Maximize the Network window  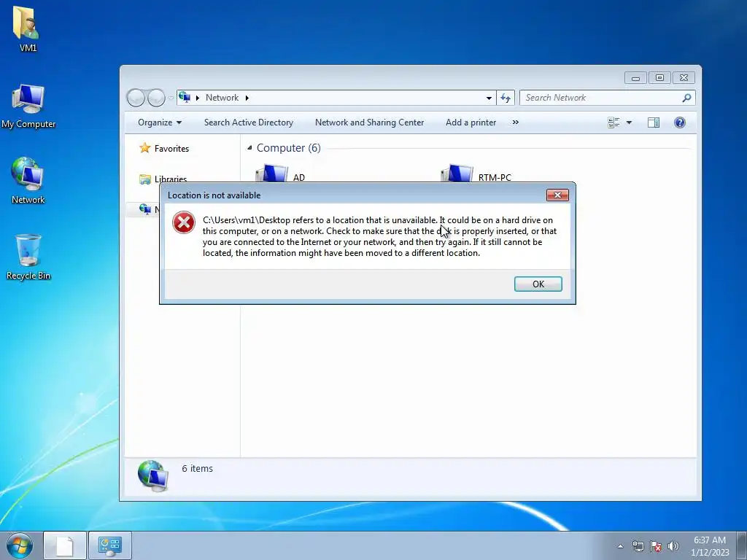(659, 77)
